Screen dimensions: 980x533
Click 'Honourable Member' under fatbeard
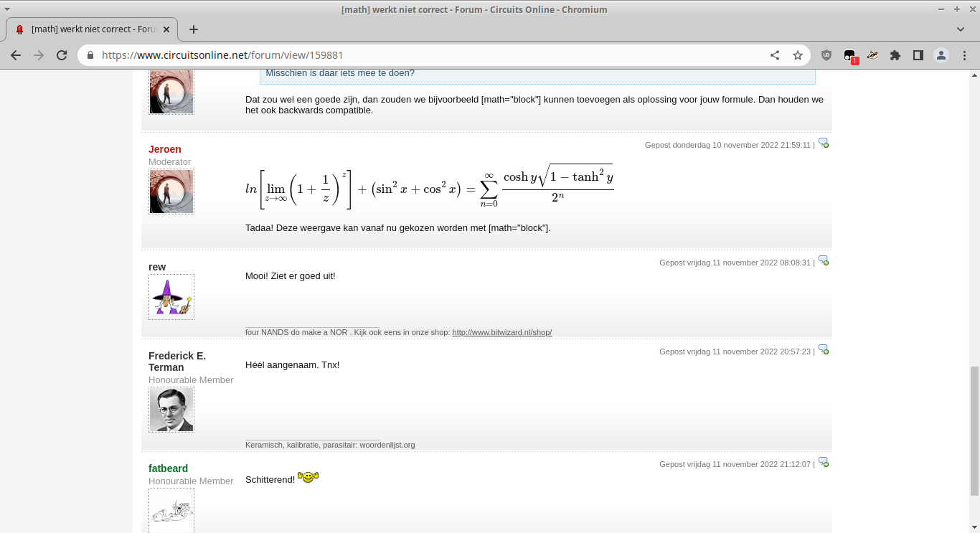click(191, 481)
